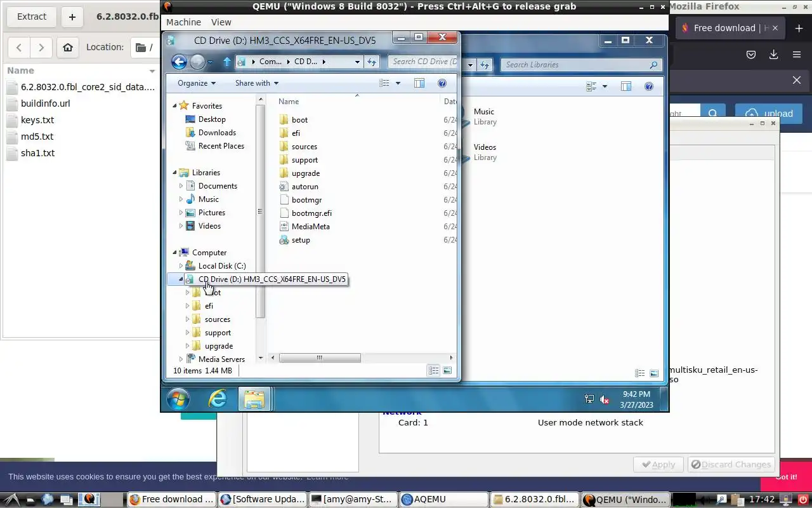The height and width of the screenshot is (508, 812).
Task: Switch to large icons view via status bar icon in CD Drive window
Action: click(447, 371)
